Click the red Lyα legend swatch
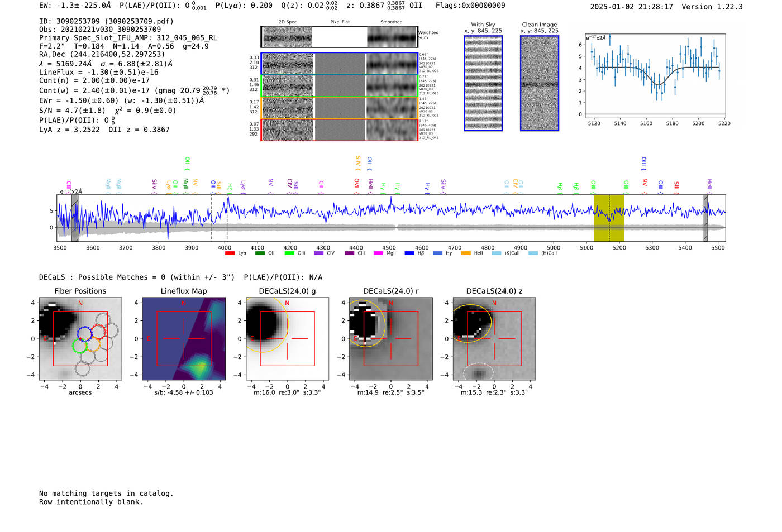This screenshot has height=532, width=782. point(230,253)
